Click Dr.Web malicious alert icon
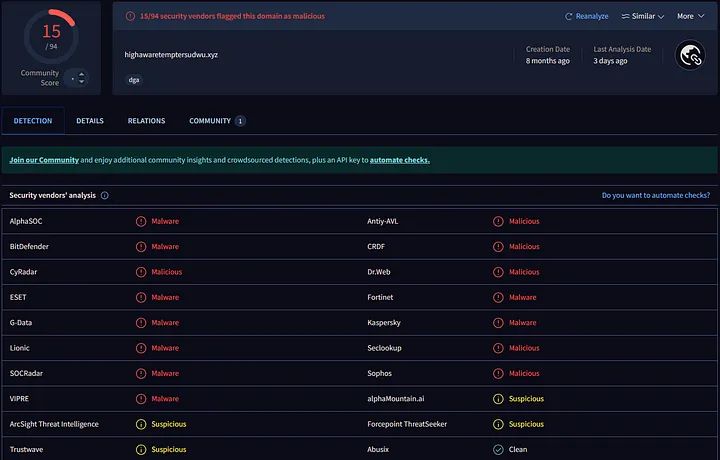 coord(498,272)
